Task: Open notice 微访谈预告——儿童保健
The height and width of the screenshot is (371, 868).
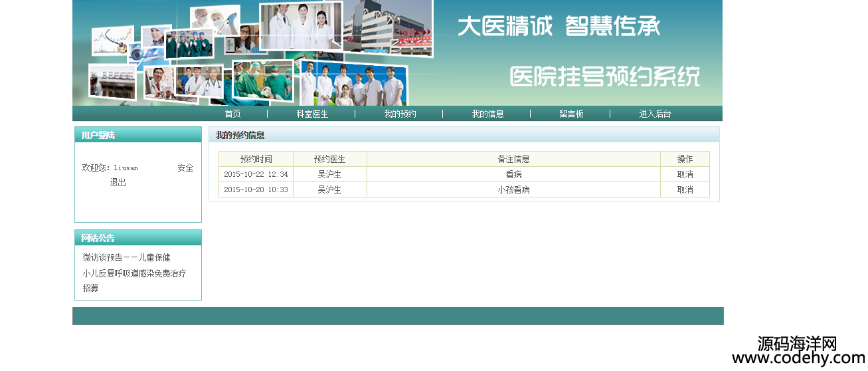Action: tap(126, 257)
